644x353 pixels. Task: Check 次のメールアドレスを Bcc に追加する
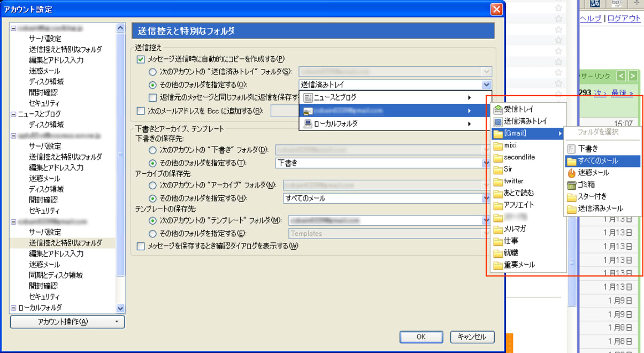pyautogui.click(x=141, y=111)
